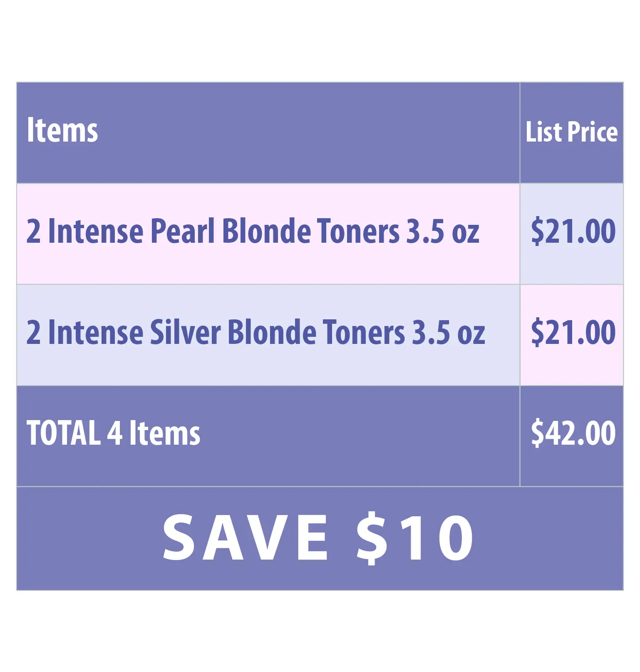Screen dimensions: 640x672
Task: Click the word Intense in Pearl row
Action: (x=96, y=230)
